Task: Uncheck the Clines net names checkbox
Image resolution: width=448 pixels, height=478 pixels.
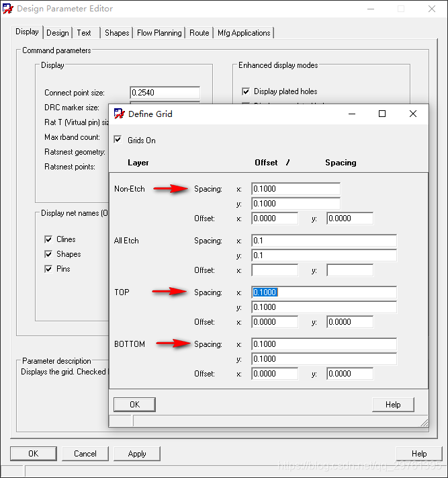Action: (x=48, y=239)
